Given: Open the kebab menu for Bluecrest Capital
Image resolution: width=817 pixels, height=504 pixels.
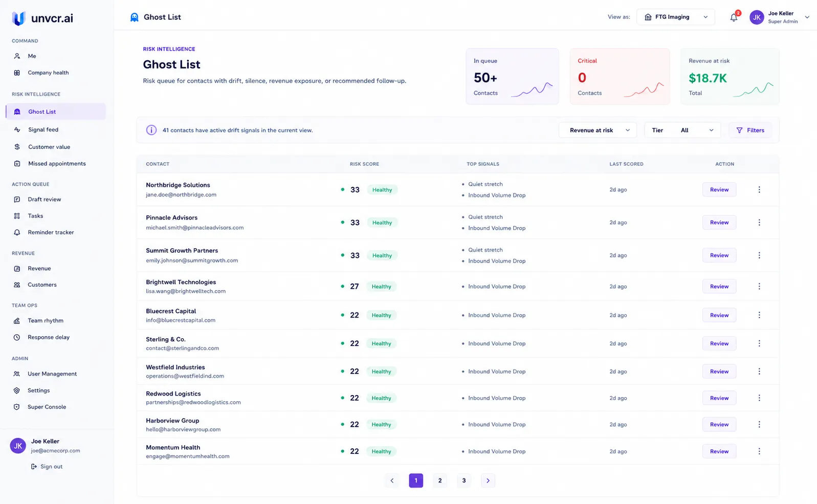Looking at the screenshot, I should click(x=759, y=315).
